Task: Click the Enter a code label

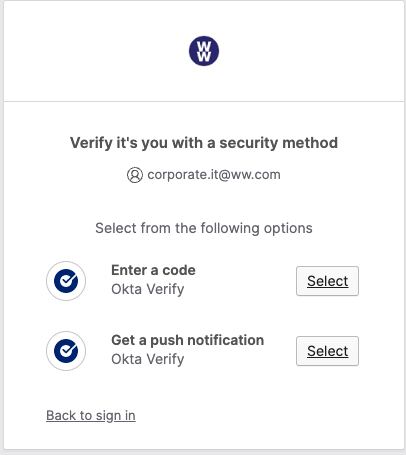Action: tap(153, 270)
